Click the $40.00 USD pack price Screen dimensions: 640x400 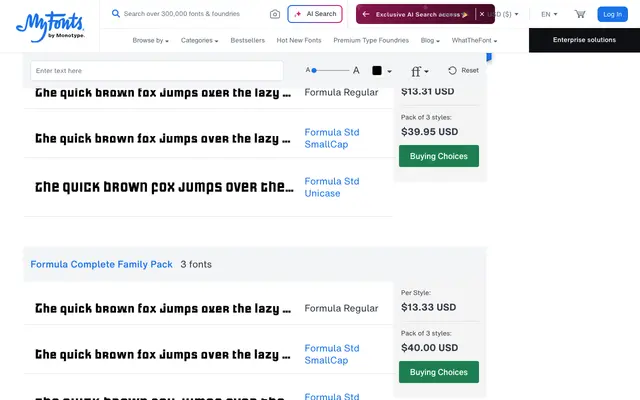click(x=429, y=347)
